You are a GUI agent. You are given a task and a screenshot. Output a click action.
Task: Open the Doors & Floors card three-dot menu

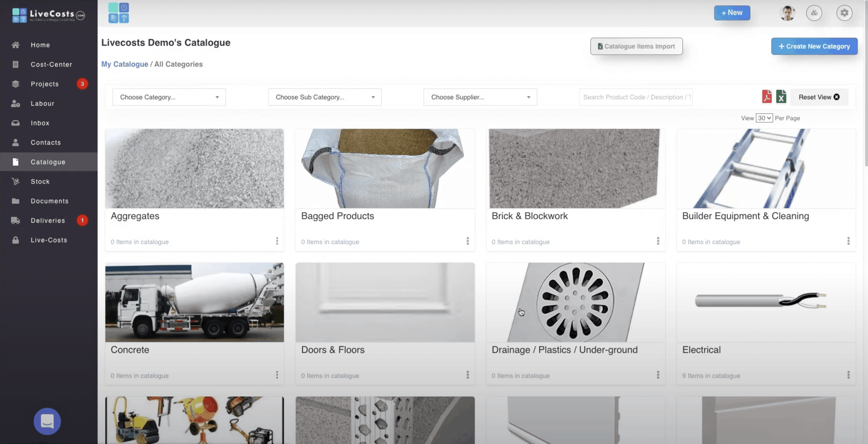[467, 375]
